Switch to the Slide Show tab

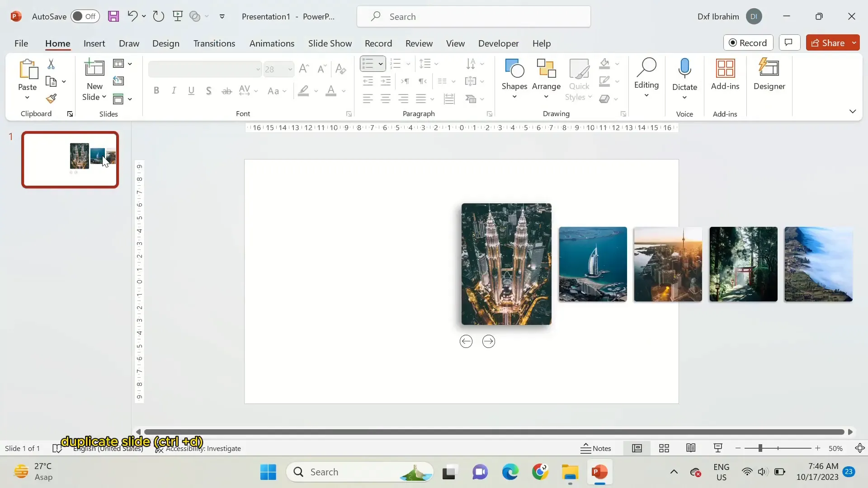(x=330, y=43)
